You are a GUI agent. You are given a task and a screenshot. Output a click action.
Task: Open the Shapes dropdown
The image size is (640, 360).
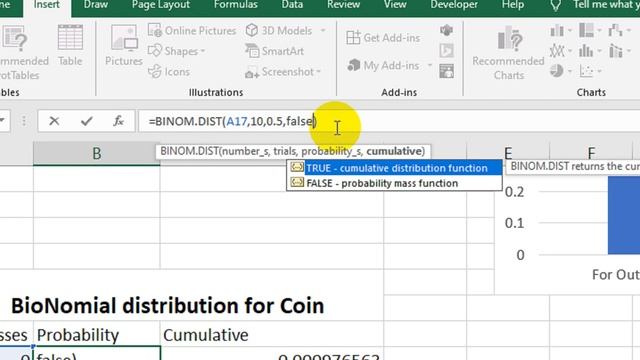pos(177,51)
